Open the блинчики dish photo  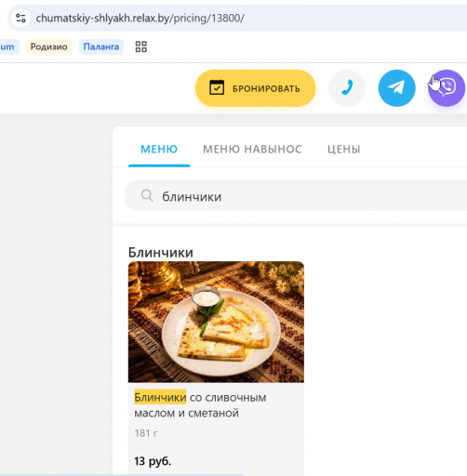point(216,322)
